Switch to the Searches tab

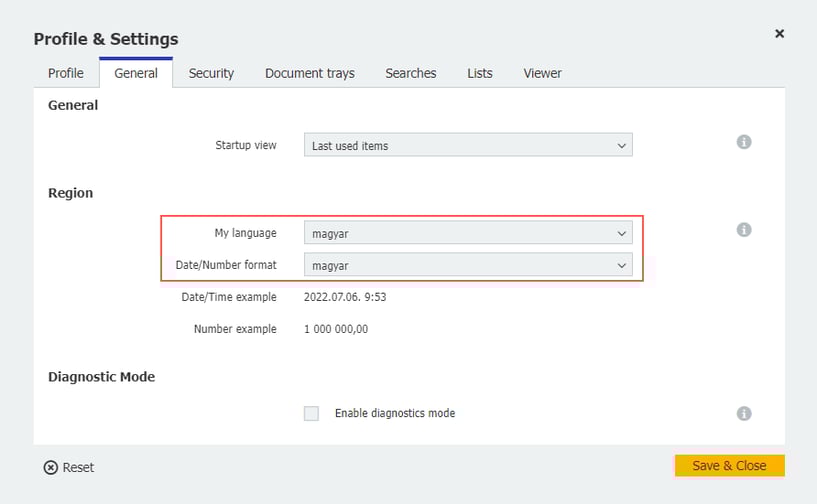coord(410,73)
